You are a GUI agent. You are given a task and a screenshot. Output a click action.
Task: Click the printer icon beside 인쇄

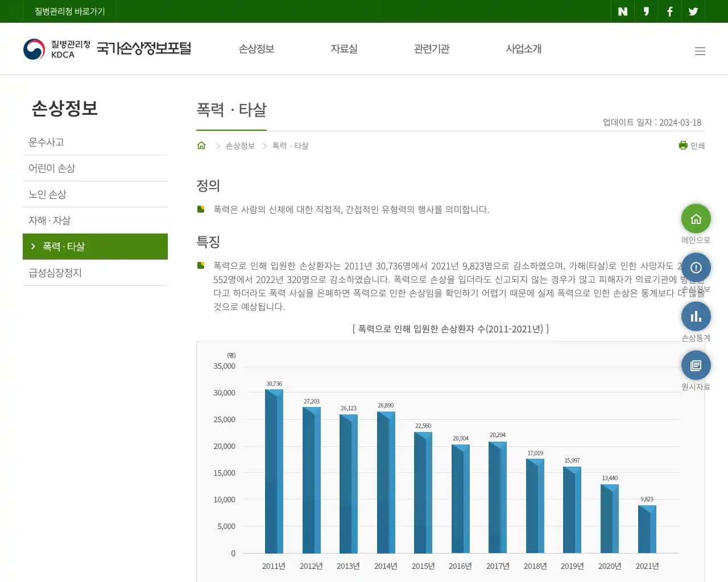683,145
